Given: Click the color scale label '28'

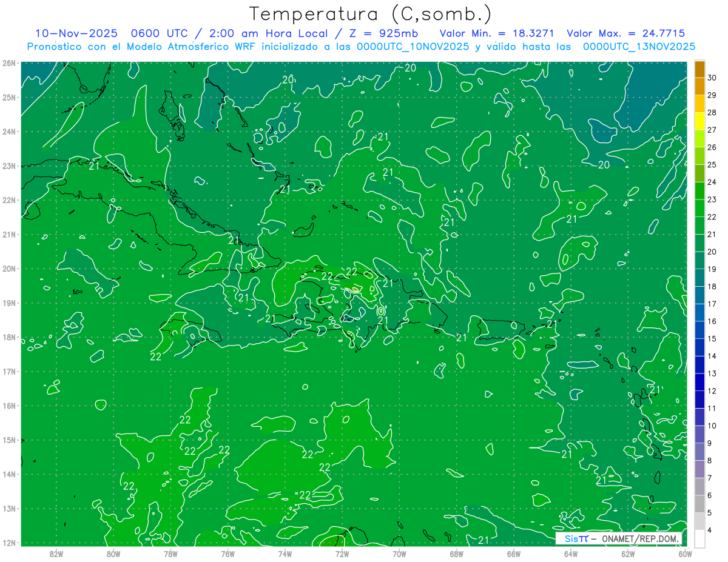Looking at the screenshot, I should coord(712,113).
